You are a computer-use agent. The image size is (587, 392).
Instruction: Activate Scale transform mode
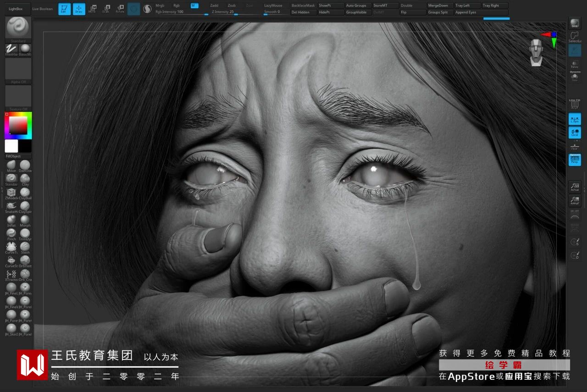(106, 9)
